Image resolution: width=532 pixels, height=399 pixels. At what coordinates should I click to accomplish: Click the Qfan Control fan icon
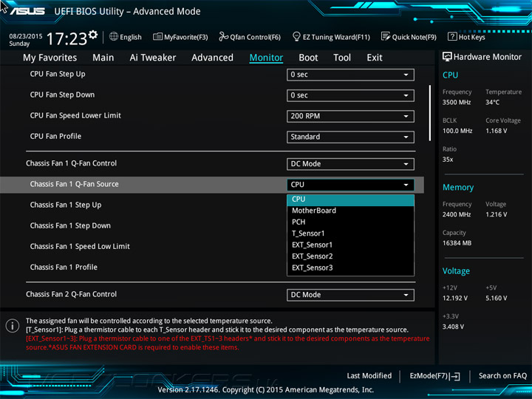point(223,36)
